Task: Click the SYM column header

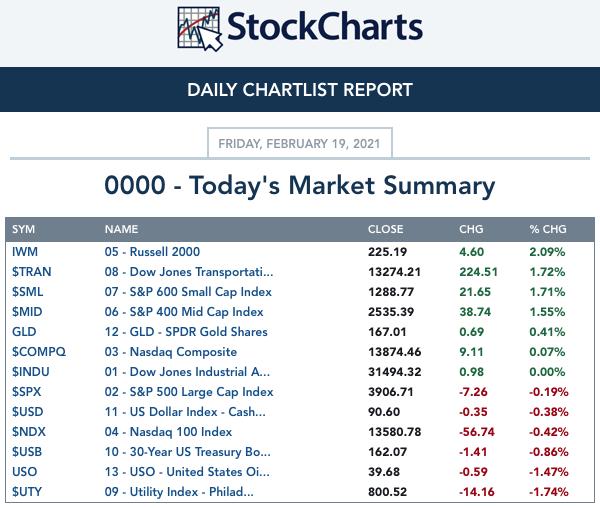Action: [23, 229]
